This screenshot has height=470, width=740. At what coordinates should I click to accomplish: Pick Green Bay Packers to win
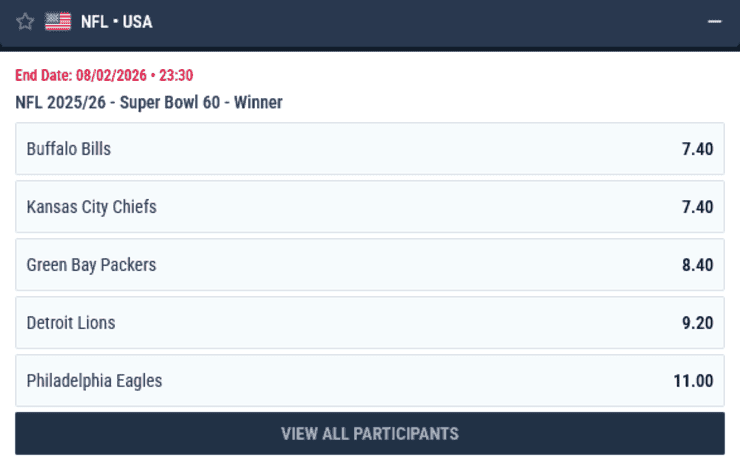click(92, 265)
